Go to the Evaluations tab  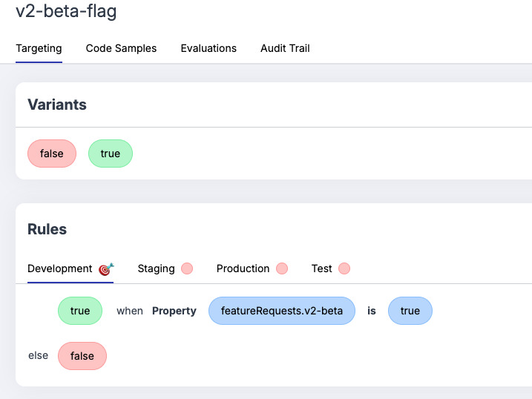coord(208,48)
